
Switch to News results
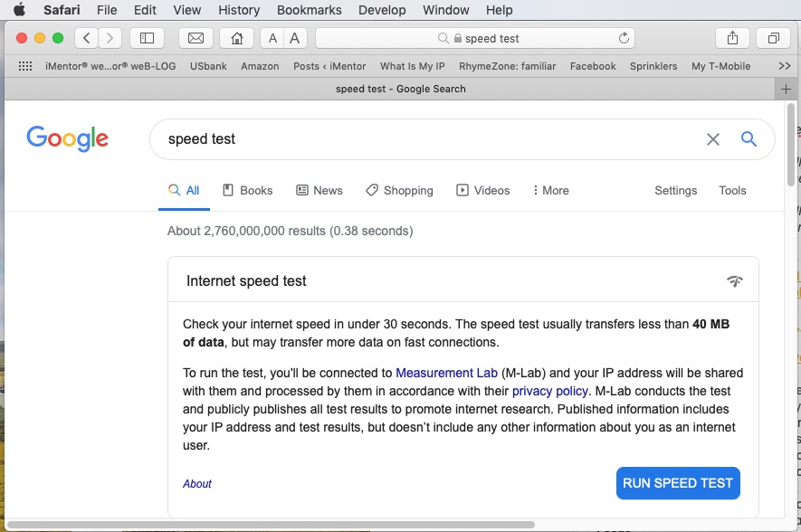(319, 190)
